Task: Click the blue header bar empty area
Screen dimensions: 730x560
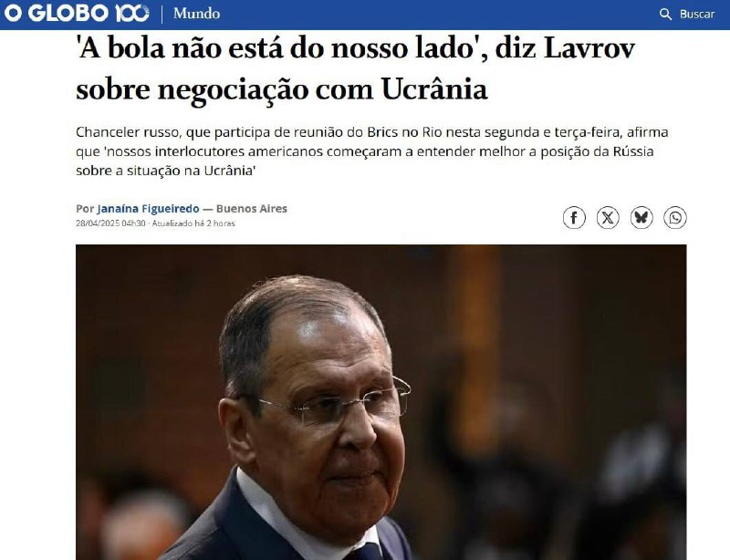Action: coord(438,14)
